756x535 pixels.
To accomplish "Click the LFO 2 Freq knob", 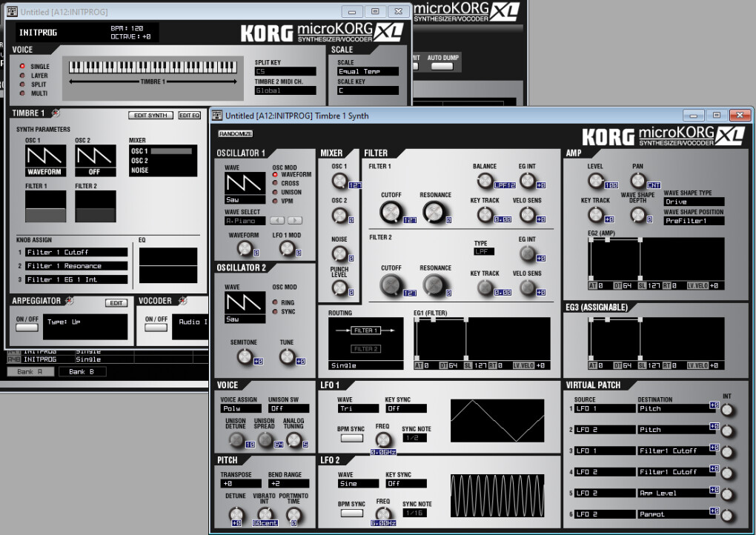I will click(x=383, y=514).
